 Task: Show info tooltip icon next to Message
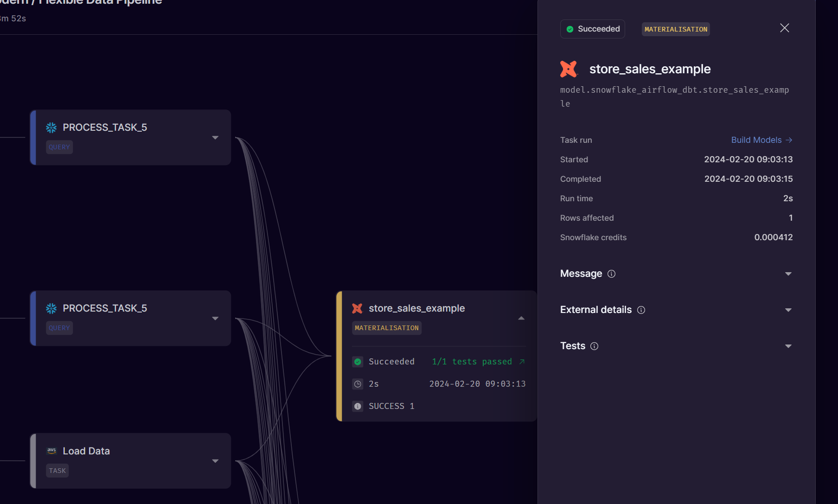click(x=612, y=274)
